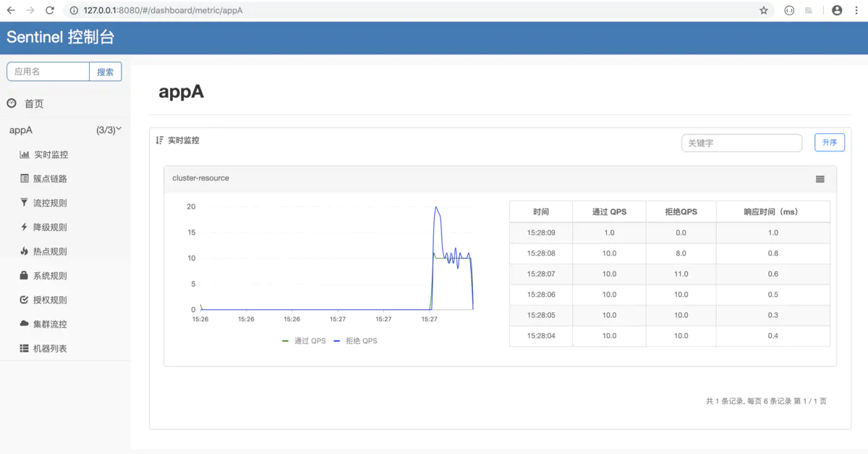Click the Sentinel 控制台 header title
Image resolution: width=868 pixels, height=454 pixels.
click(x=60, y=38)
